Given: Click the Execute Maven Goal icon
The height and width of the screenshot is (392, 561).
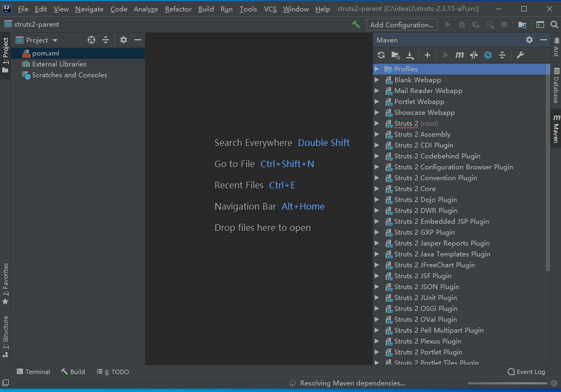Looking at the screenshot, I should 460,55.
